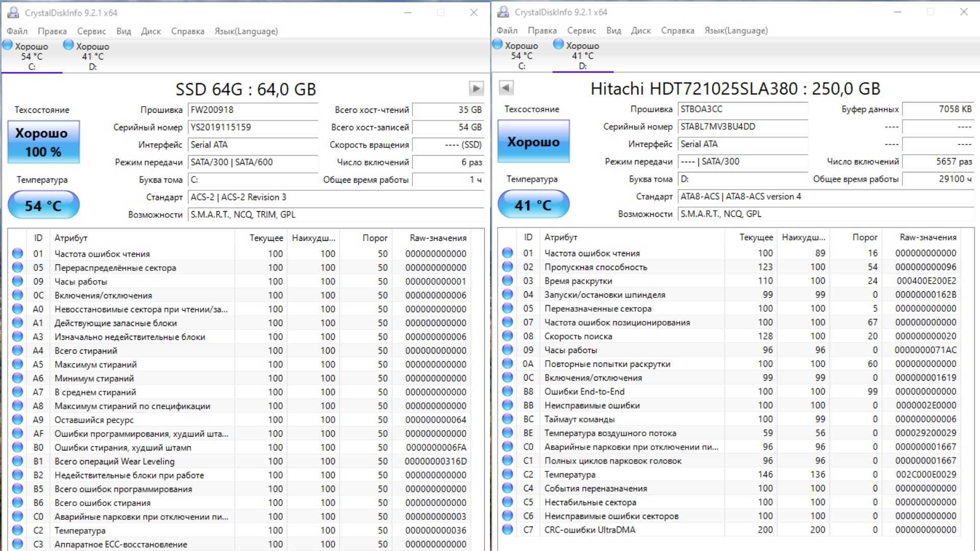Click Всего хост-записей value 54 GB

click(448, 127)
